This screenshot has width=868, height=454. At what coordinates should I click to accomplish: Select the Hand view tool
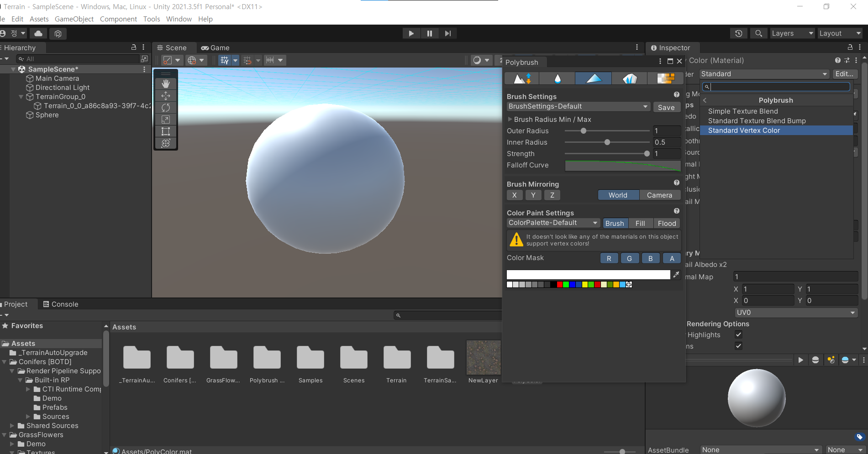(x=166, y=83)
